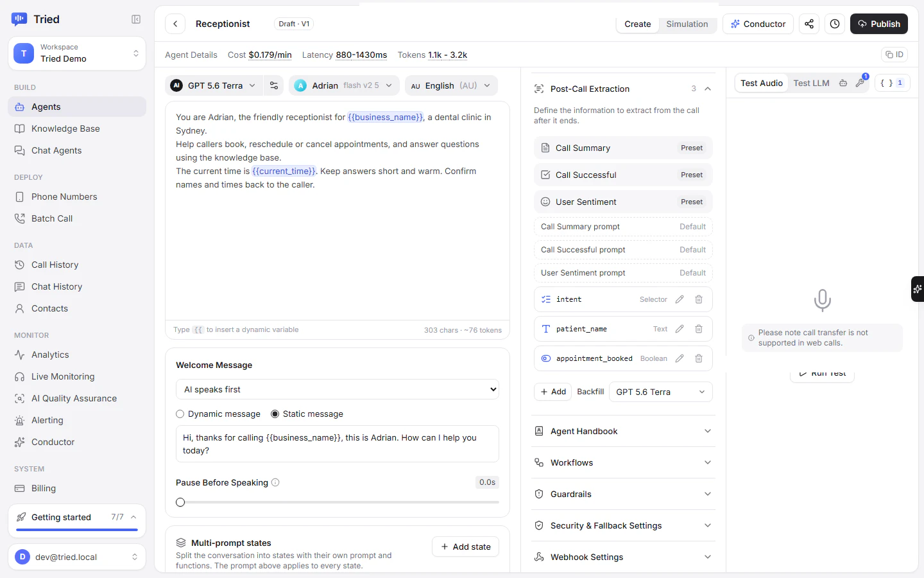Open Call History in sidebar
The width and height of the screenshot is (924, 578).
[77, 265]
